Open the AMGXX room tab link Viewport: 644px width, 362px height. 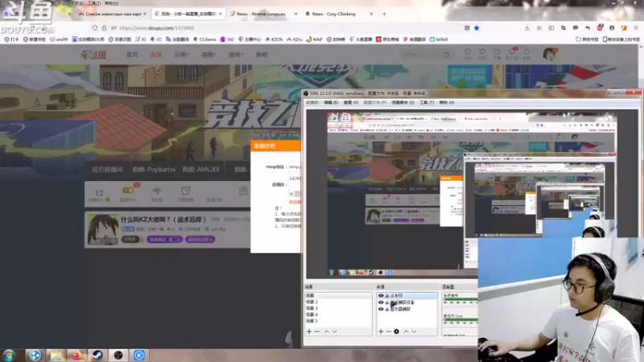tap(201, 169)
